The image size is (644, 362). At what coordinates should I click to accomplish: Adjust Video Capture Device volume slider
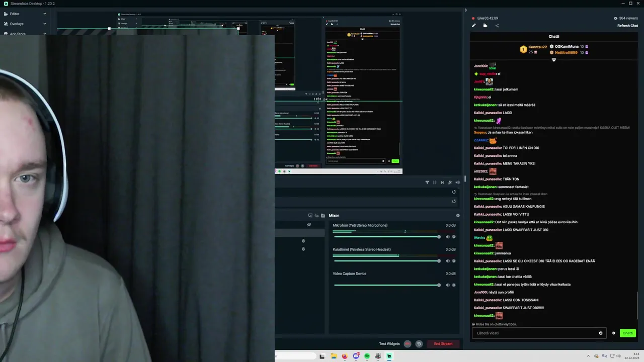[x=386, y=285]
